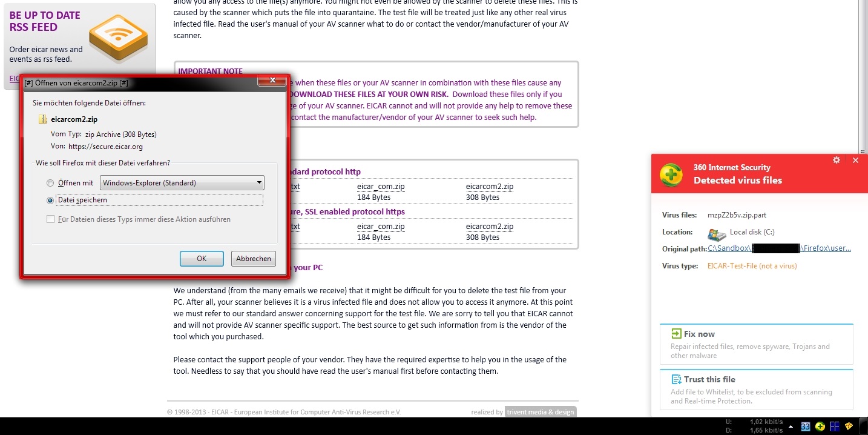This screenshot has height=435, width=868.
Task: Tick 'Für Dateien dieses Typs immer' checkbox
Action: click(x=50, y=219)
